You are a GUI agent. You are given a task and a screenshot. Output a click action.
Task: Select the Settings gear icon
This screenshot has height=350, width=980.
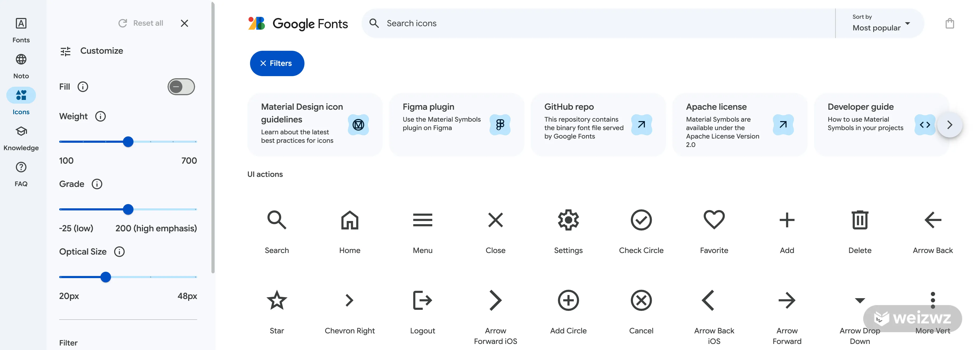(568, 220)
